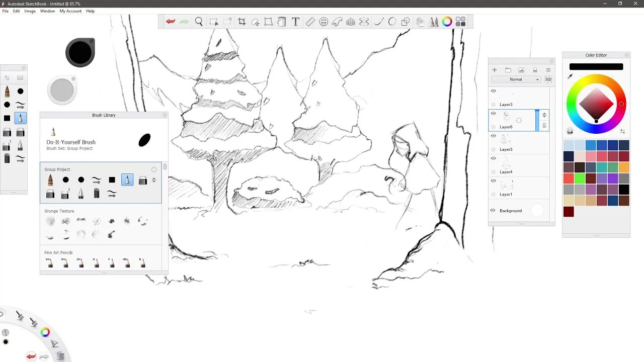Pick the eyedropper in the Color Editor
This screenshot has width=644, height=362.
[570, 76]
